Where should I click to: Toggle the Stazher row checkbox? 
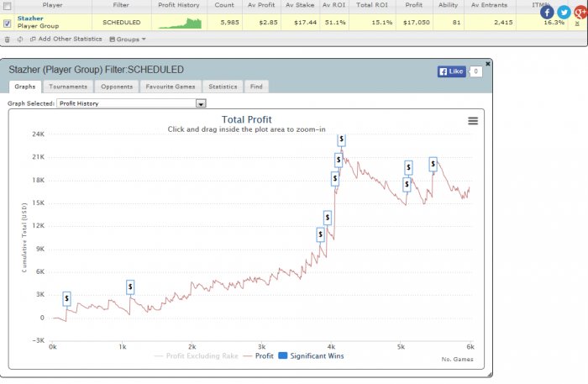7,24
